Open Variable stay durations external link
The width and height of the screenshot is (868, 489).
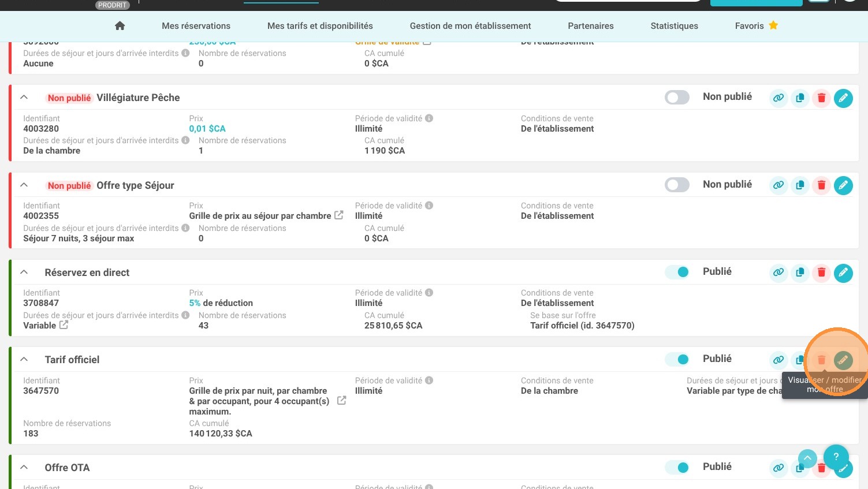[x=64, y=325]
